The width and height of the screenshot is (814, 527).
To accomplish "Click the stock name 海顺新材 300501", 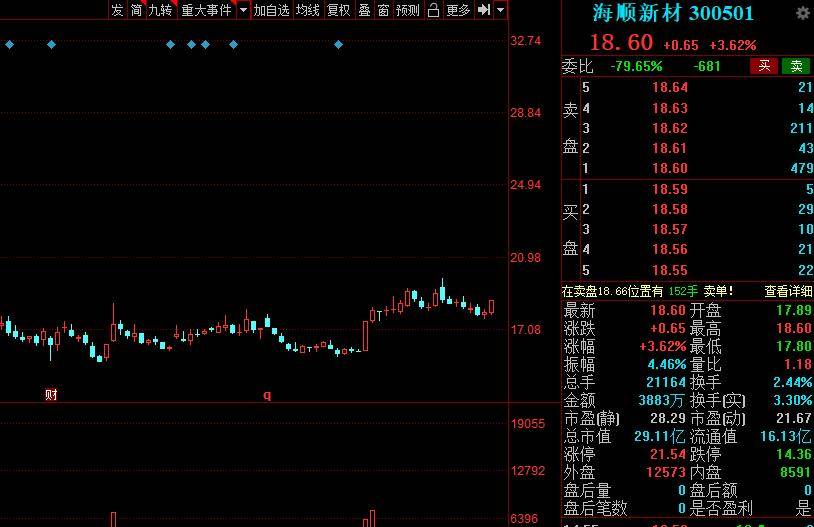I will [x=673, y=13].
